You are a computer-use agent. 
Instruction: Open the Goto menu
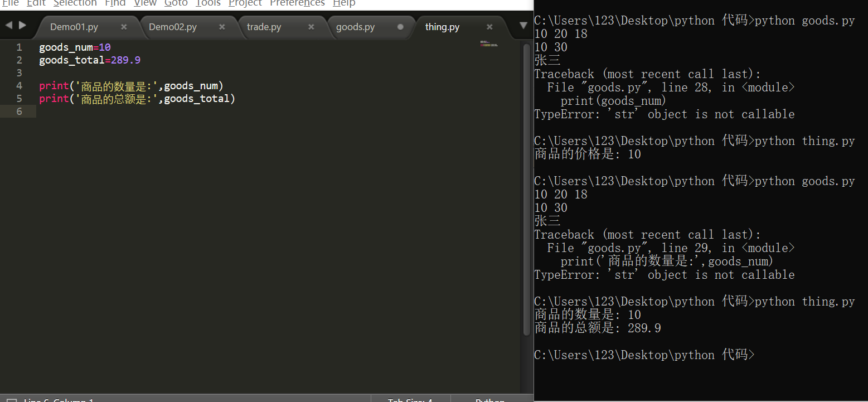176,3
